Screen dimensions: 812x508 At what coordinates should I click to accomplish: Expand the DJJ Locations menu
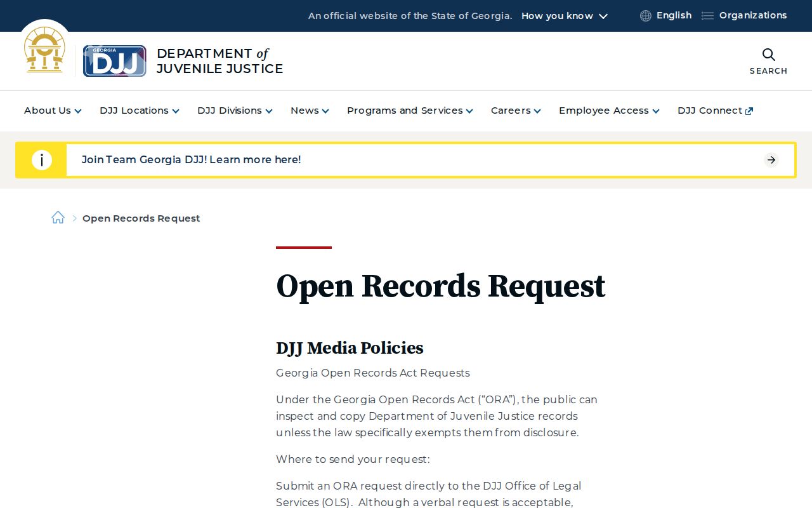140,110
